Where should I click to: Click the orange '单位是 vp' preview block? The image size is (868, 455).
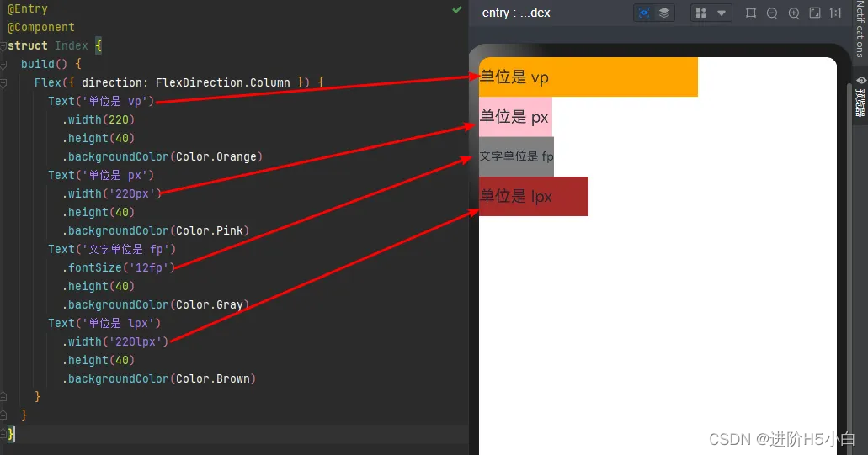point(588,77)
